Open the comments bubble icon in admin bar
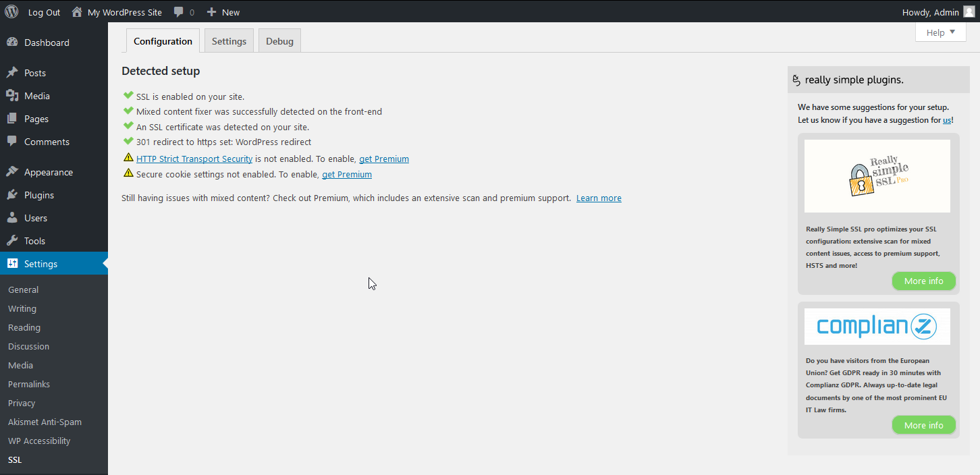Viewport: 980px width, 475px height. point(179,12)
